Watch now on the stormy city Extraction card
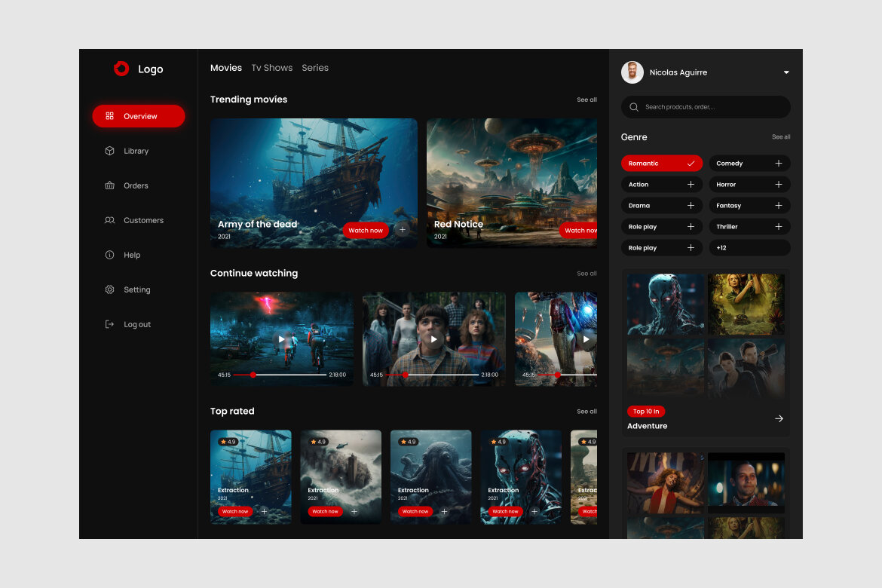 pyautogui.click(x=325, y=511)
